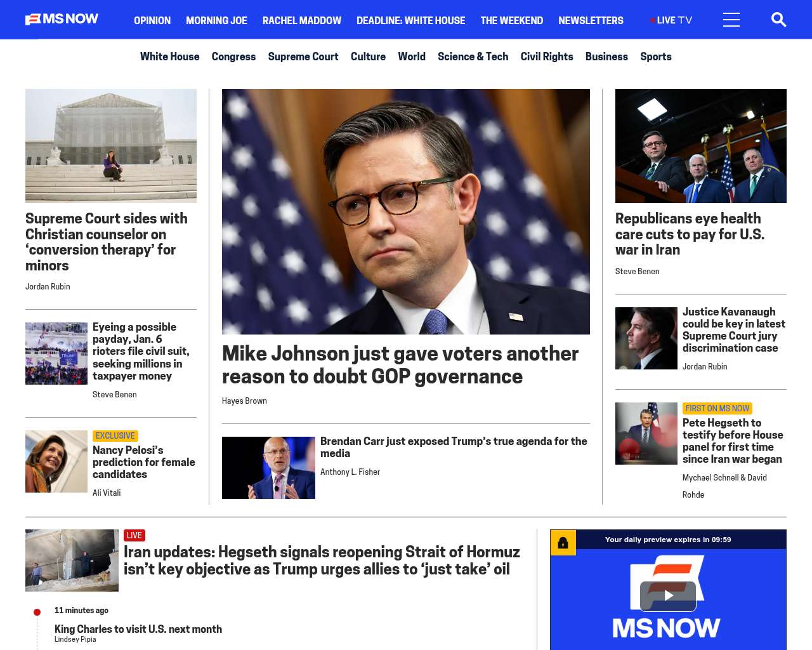The height and width of the screenshot is (650, 812).
Task: Read Pete Hegseth House panel story
Action: click(733, 441)
